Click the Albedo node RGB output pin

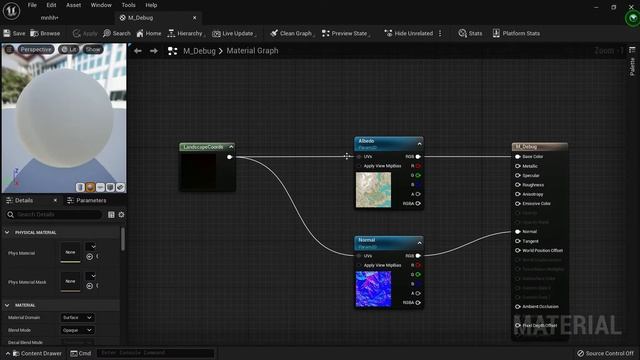pyautogui.click(x=418, y=157)
